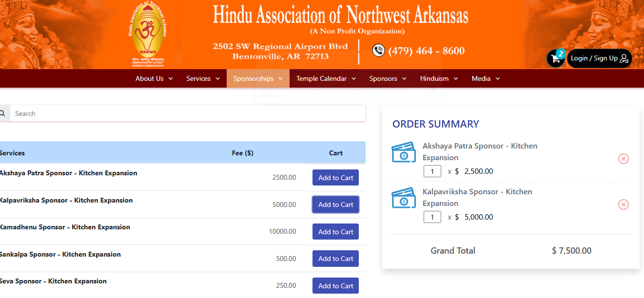Add Seva Sponsor to cart
644x298 pixels.
pos(335,286)
